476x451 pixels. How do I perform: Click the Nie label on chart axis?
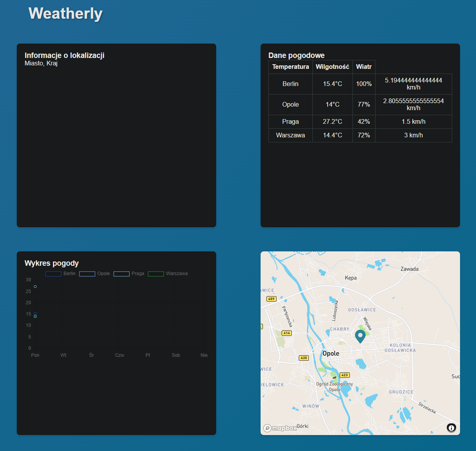pyautogui.click(x=204, y=355)
